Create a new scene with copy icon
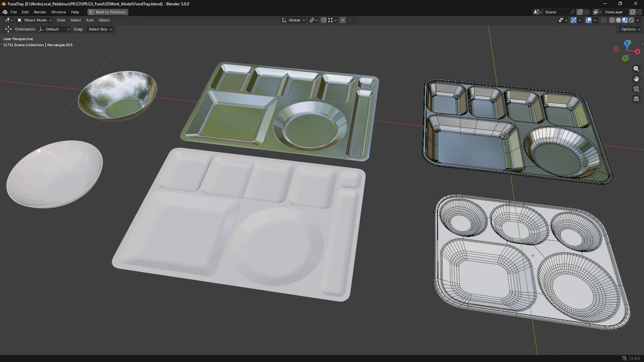The height and width of the screenshot is (362, 644). pyautogui.click(x=580, y=12)
